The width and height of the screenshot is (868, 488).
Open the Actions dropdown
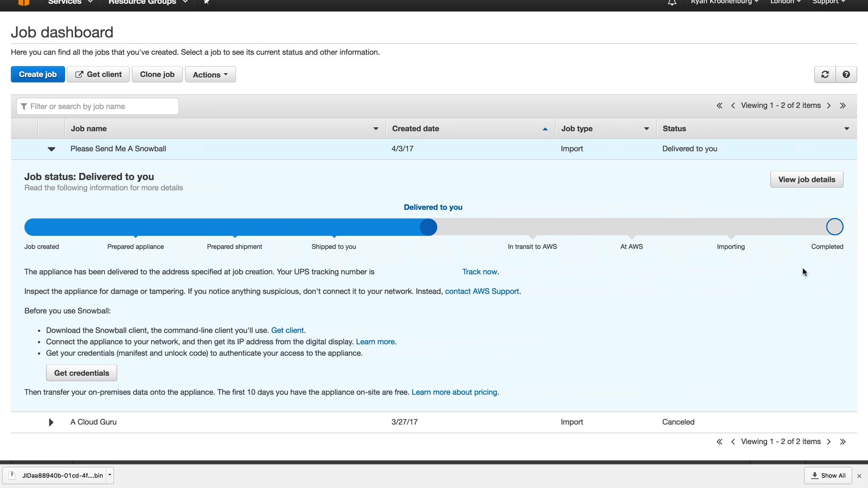click(210, 75)
